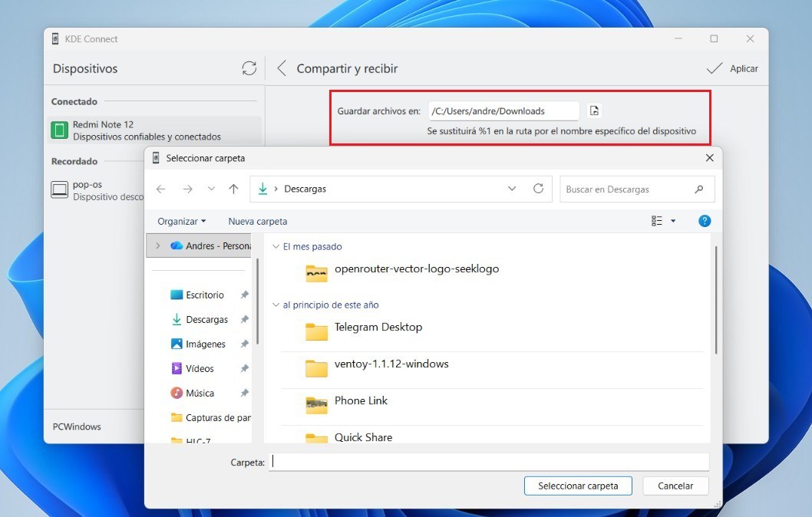
Task: Open Música in the sidebar
Action: 200,394
